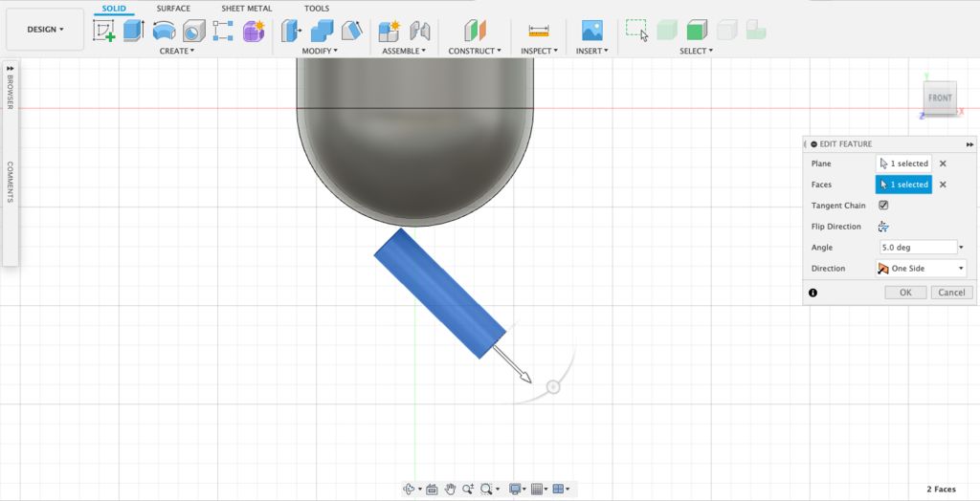
Task: Open the Grid and Snaps dropdown arrow
Action: pos(546,490)
